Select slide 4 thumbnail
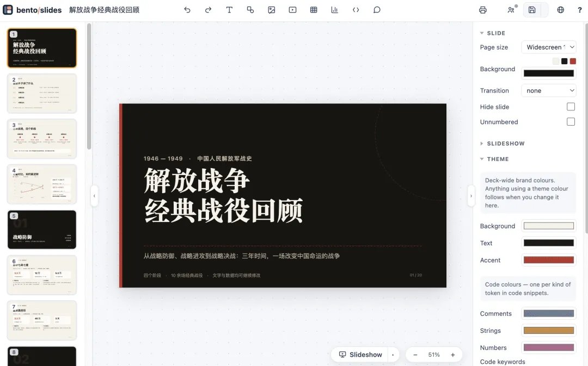588x366 pixels. [42, 184]
